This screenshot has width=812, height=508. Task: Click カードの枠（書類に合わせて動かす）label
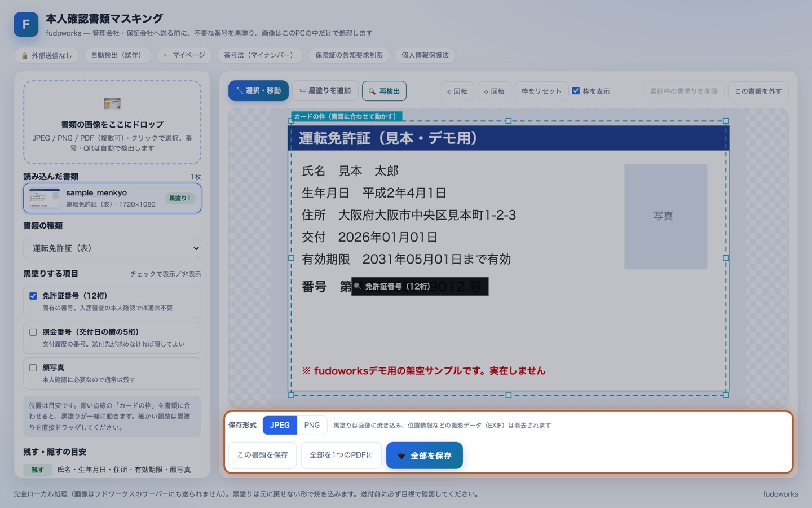click(346, 116)
